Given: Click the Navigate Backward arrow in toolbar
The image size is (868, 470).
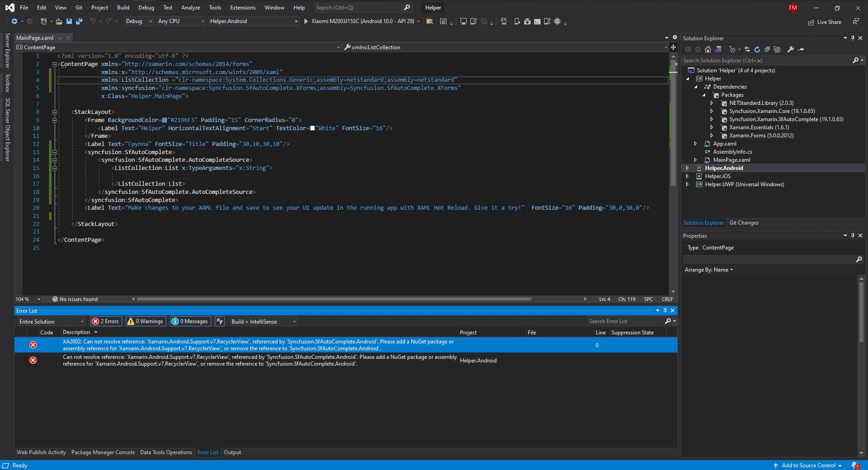Looking at the screenshot, I should point(14,21).
